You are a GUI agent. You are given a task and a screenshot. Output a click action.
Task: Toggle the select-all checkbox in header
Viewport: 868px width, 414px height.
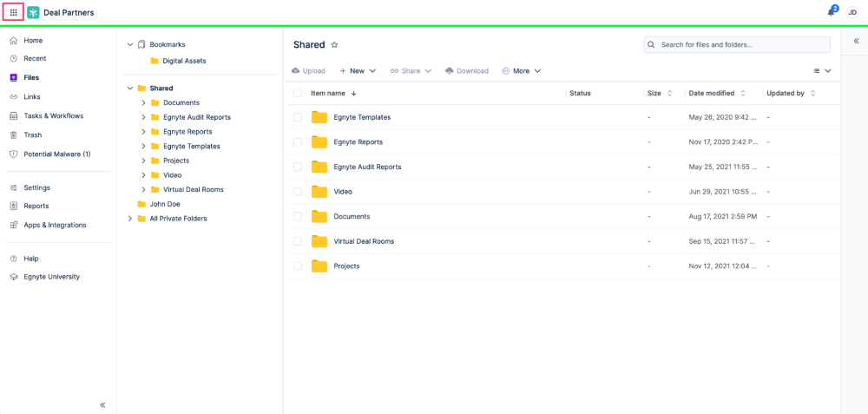coord(298,93)
